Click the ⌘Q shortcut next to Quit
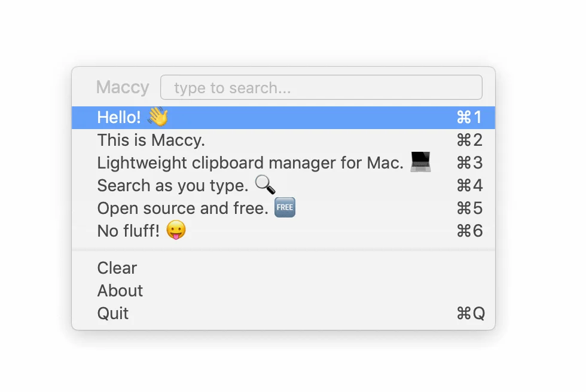Viewport: 586px width, 392px height. [x=472, y=313]
